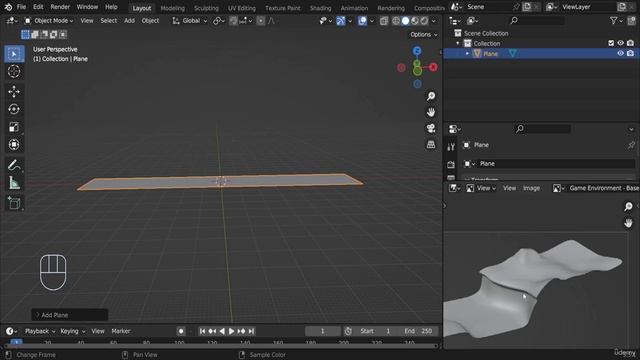Switch to the Sculpting workspace tab
Viewport: 640px width, 360px height.
(x=206, y=8)
